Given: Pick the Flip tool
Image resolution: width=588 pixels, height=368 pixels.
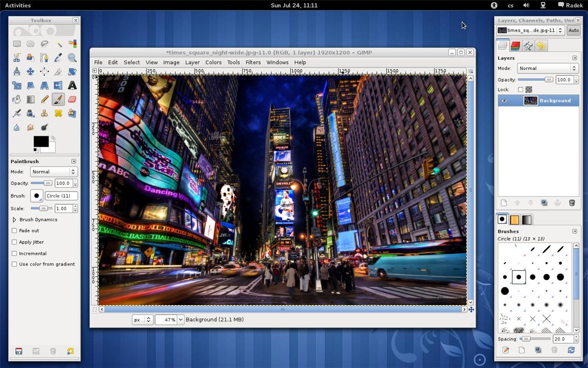Looking at the screenshot, I should 58,85.
